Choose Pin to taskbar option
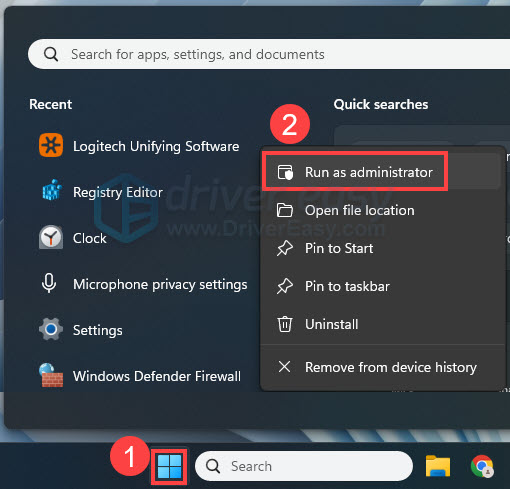This screenshot has height=489, width=510. point(381,286)
